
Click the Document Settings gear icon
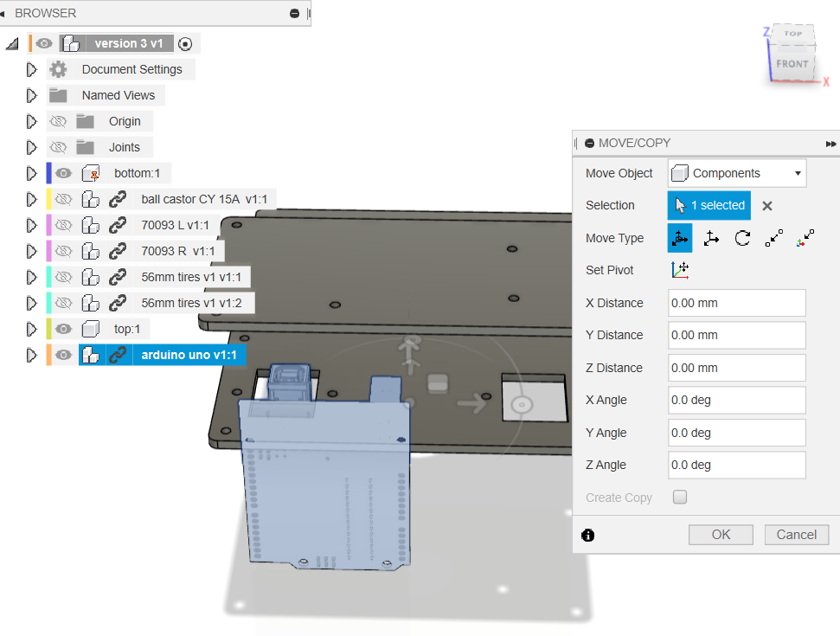click(56, 69)
